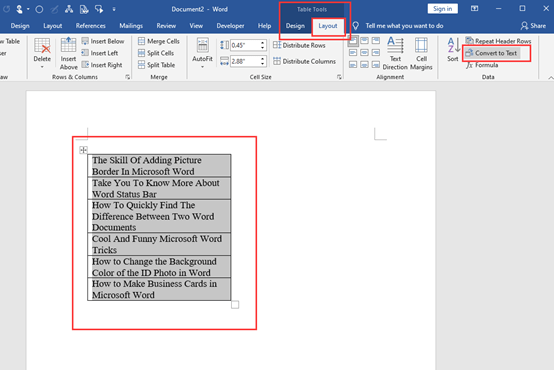554x370 pixels.
Task: Split the table at this row
Action: tap(157, 65)
